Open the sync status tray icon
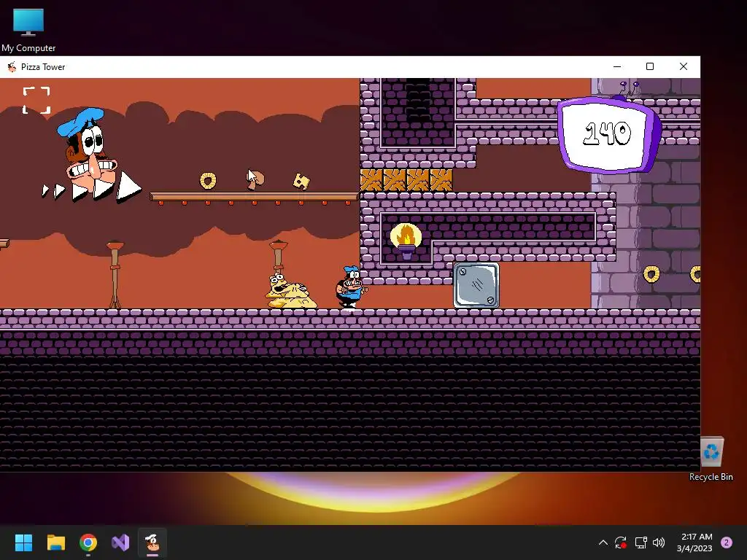The width and height of the screenshot is (747, 560). [620, 542]
